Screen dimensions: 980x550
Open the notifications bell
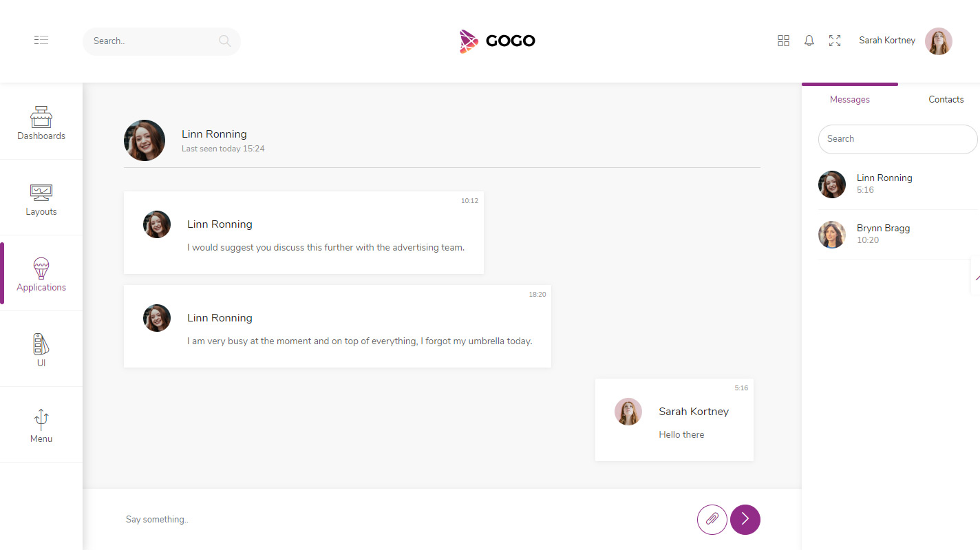tap(809, 41)
